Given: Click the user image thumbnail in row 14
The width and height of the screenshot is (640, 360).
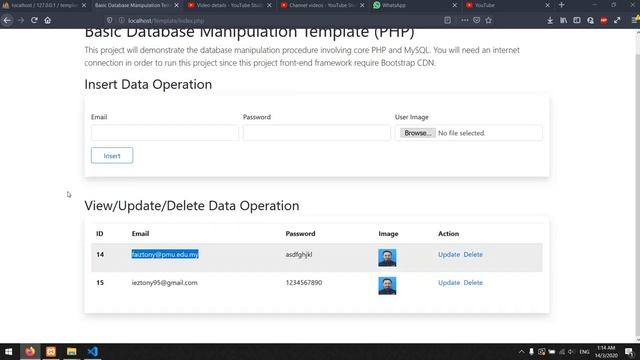Looking at the screenshot, I should click(x=387, y=258).
